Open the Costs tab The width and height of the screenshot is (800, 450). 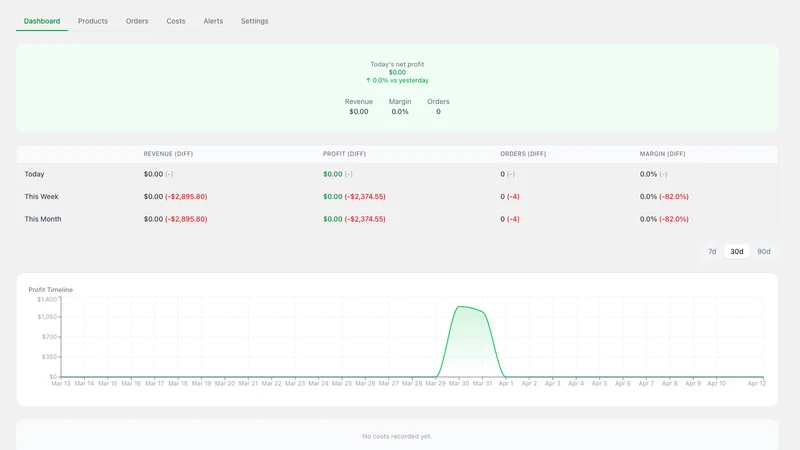176,21
